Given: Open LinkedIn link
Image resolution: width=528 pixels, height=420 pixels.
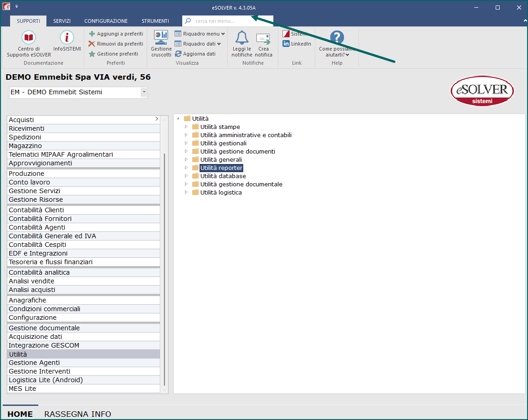Looking at the screenshot, I should [297, 44].
